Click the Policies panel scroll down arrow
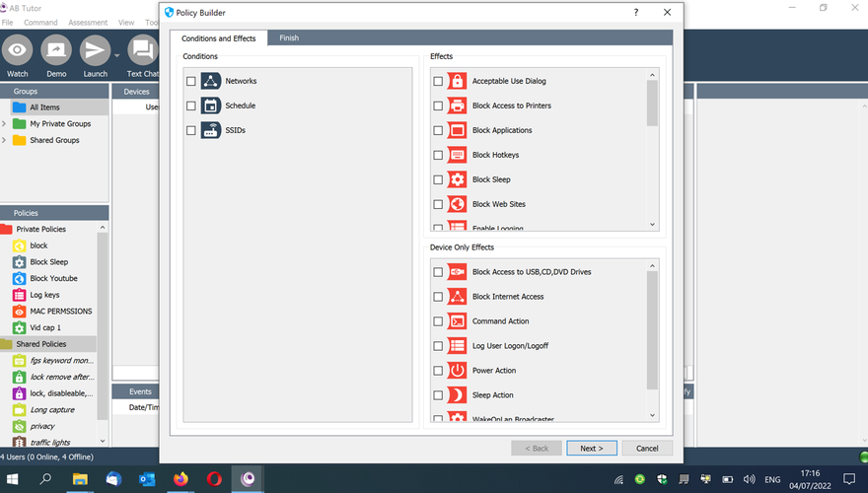The image size is (868, 493). [x=103, y=441]
